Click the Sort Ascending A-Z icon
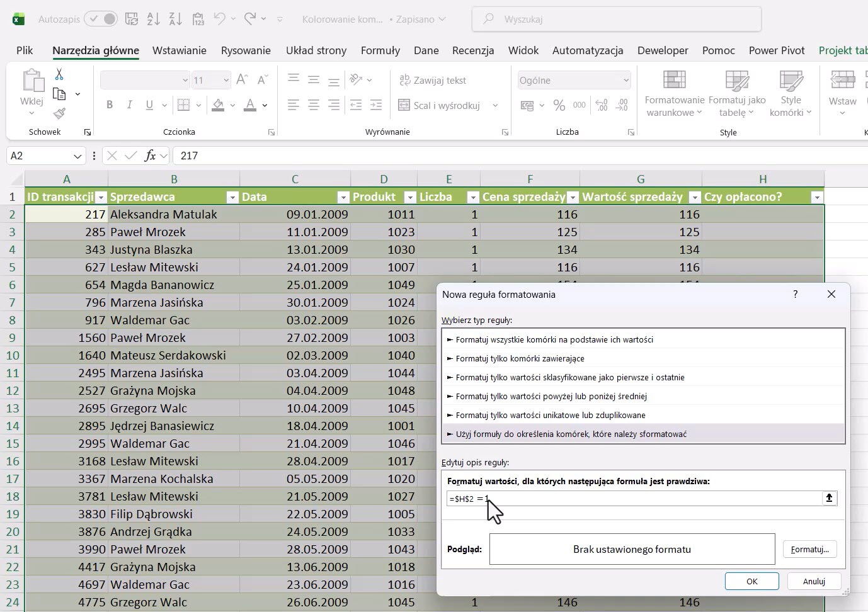 pyautogui.click(x=153, y=19)
